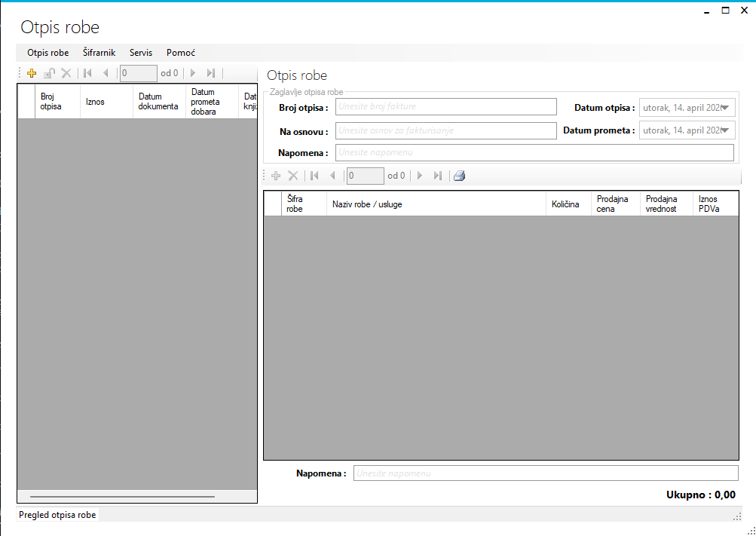This screenshot has width=756, height=536.
Task: Open the Datum otpisa date dropdown
Action: [x=727, y=107]
